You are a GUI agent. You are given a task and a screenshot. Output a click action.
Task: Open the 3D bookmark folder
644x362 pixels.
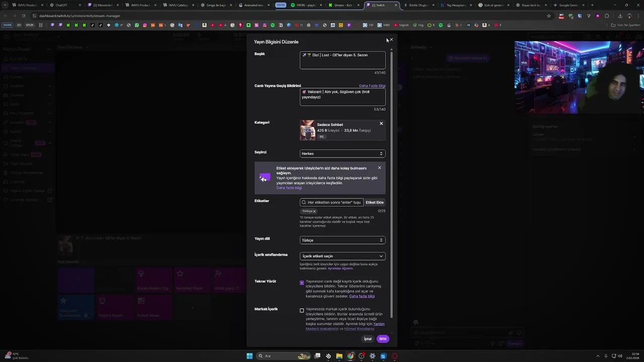(19, 25)
